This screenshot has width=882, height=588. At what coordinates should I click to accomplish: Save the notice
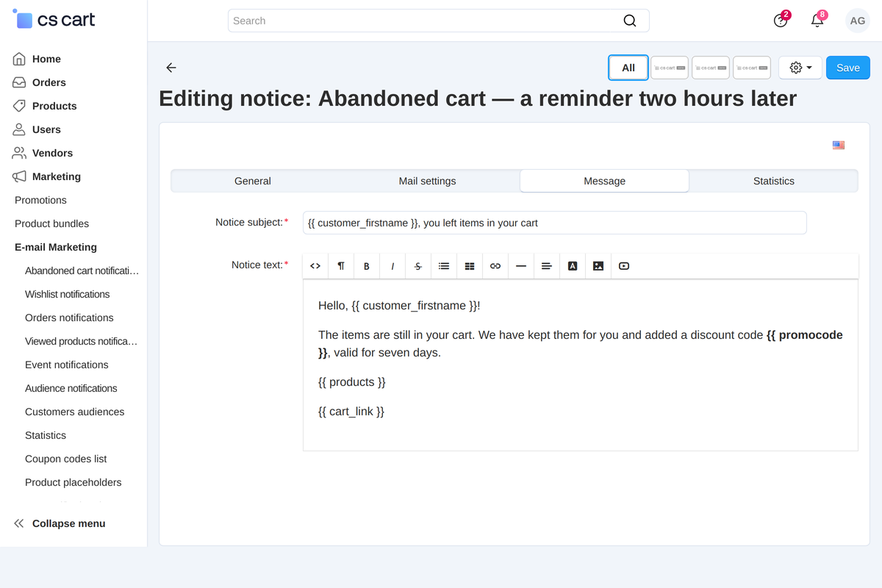pos(848,68)
